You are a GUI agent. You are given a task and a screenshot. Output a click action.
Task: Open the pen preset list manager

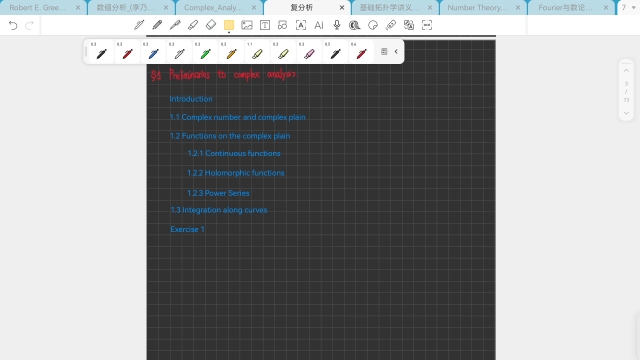click(384, 51)
